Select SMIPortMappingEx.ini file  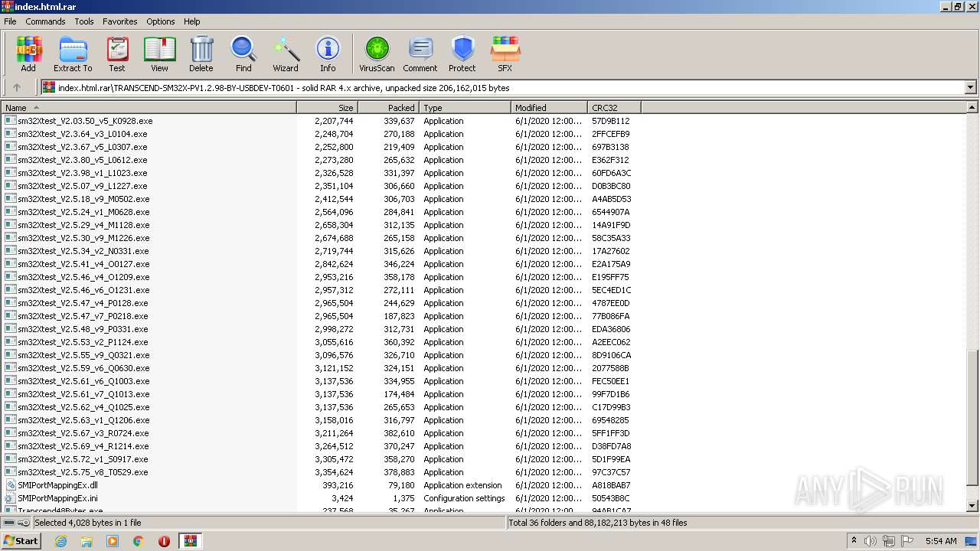(x=57, y=498)
